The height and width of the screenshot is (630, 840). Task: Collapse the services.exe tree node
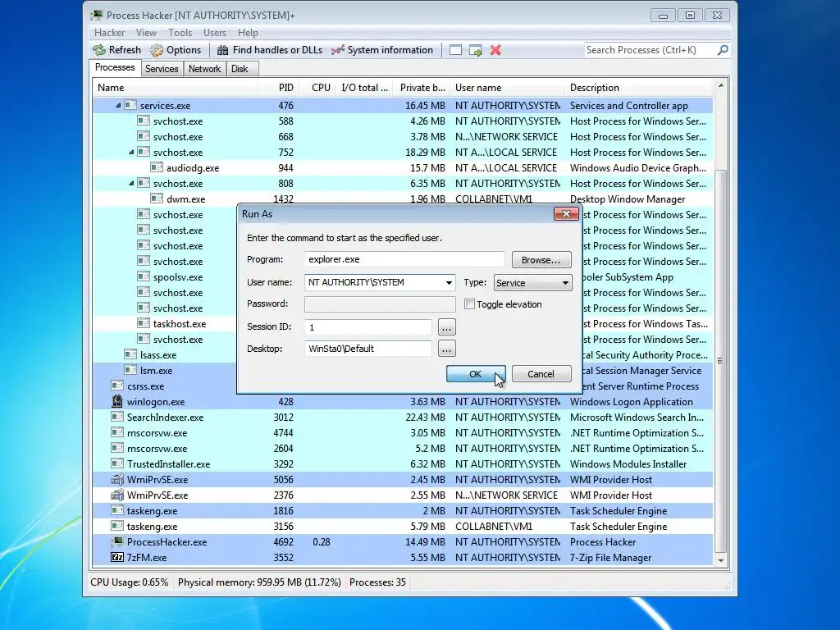(118, 106)
